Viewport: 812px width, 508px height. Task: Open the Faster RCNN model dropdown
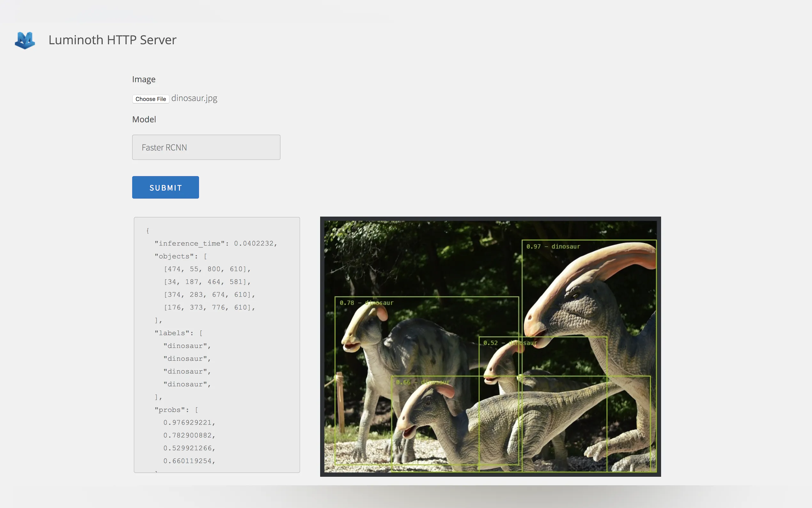206,147
